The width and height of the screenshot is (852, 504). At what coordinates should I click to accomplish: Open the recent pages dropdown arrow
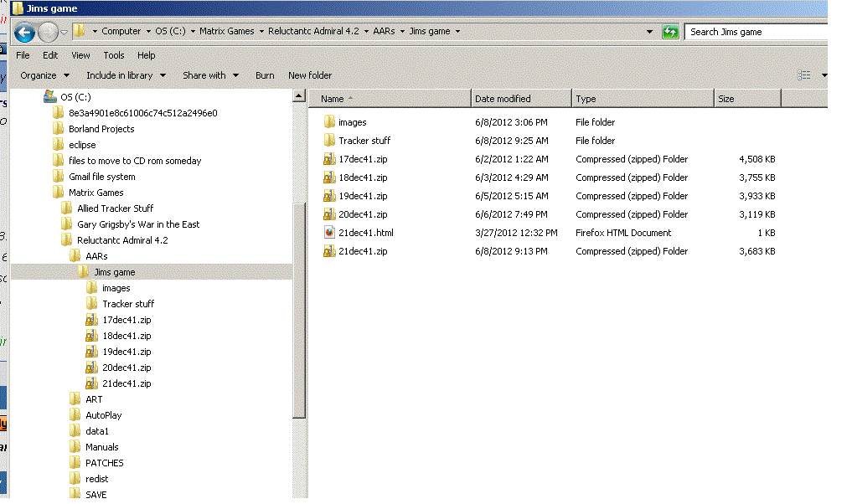point(65,33)
